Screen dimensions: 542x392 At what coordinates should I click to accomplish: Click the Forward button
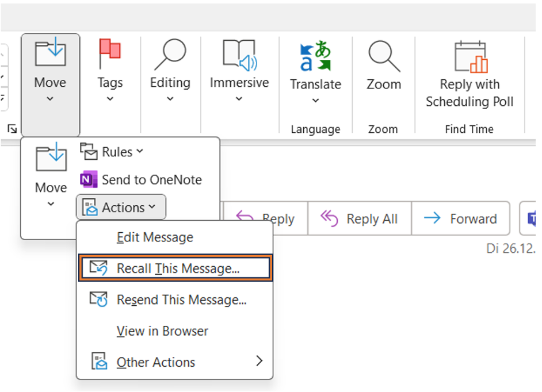461,218
